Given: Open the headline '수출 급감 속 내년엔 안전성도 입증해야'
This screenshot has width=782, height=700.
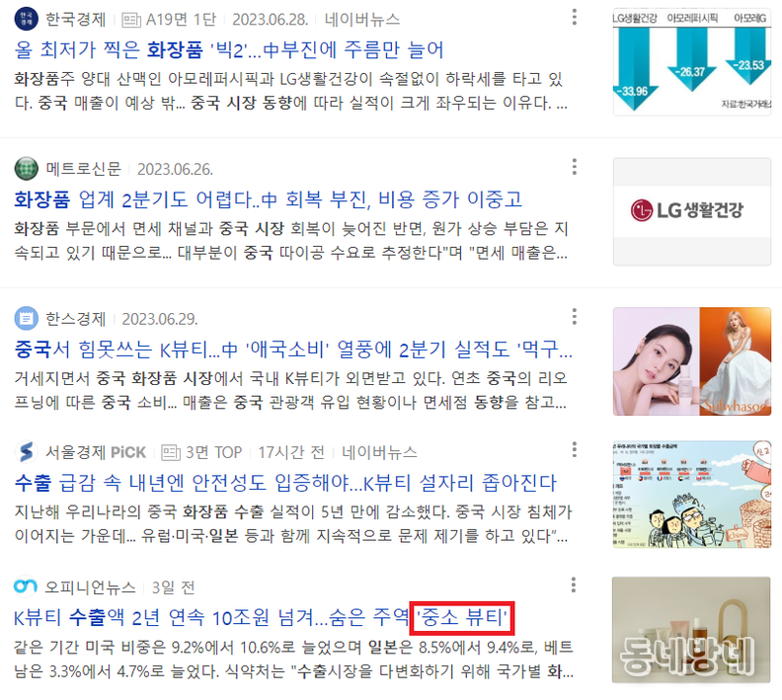Looking at the screenshot, I should pos(285,483).
